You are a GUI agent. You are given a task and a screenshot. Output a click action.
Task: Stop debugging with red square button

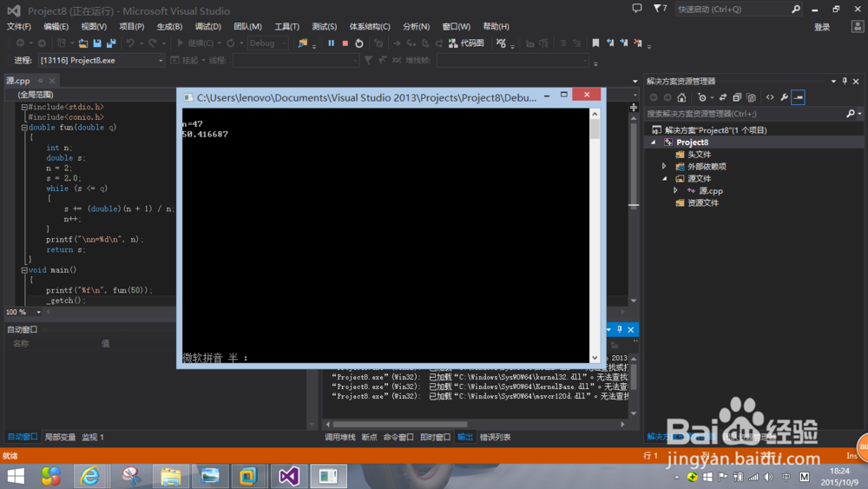(345, 43)
